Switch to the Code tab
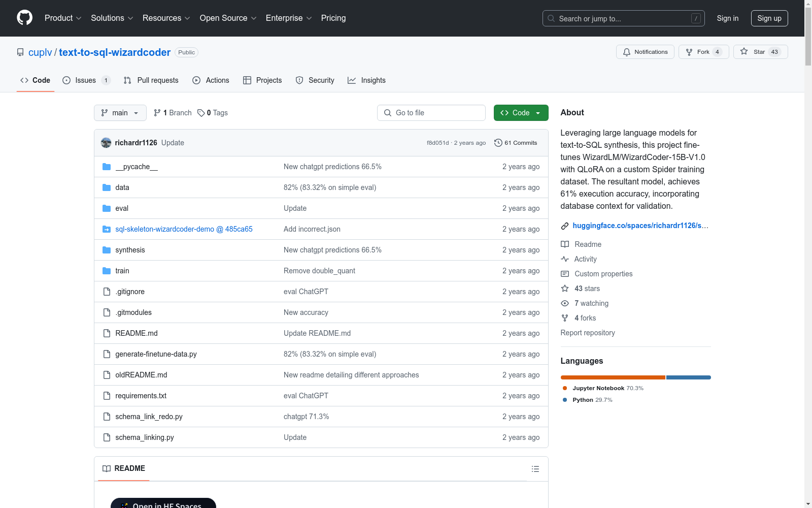812x508 pixels. tap(36, 80)
